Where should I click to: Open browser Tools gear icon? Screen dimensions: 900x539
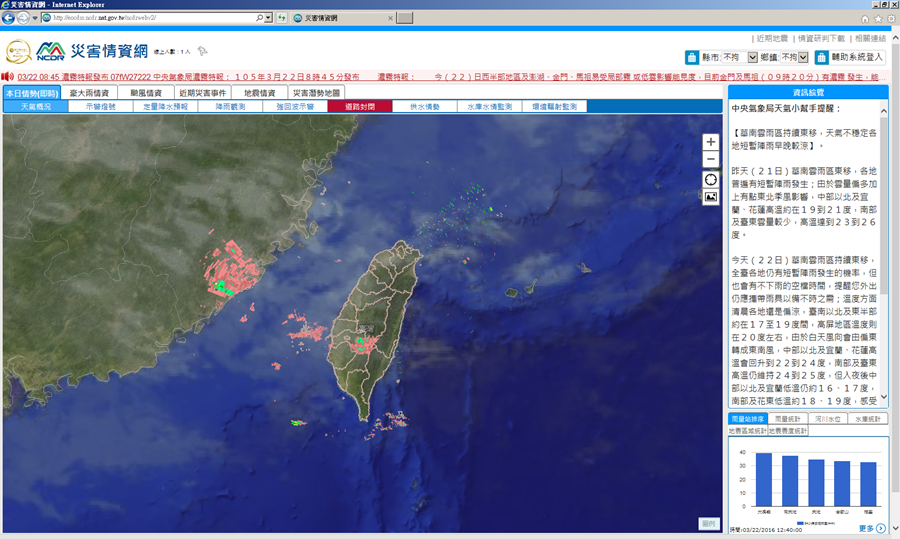click(x=891, y=19)
